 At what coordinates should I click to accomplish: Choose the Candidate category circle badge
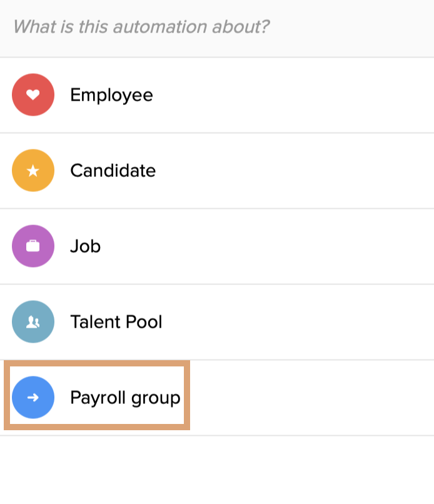33,170
